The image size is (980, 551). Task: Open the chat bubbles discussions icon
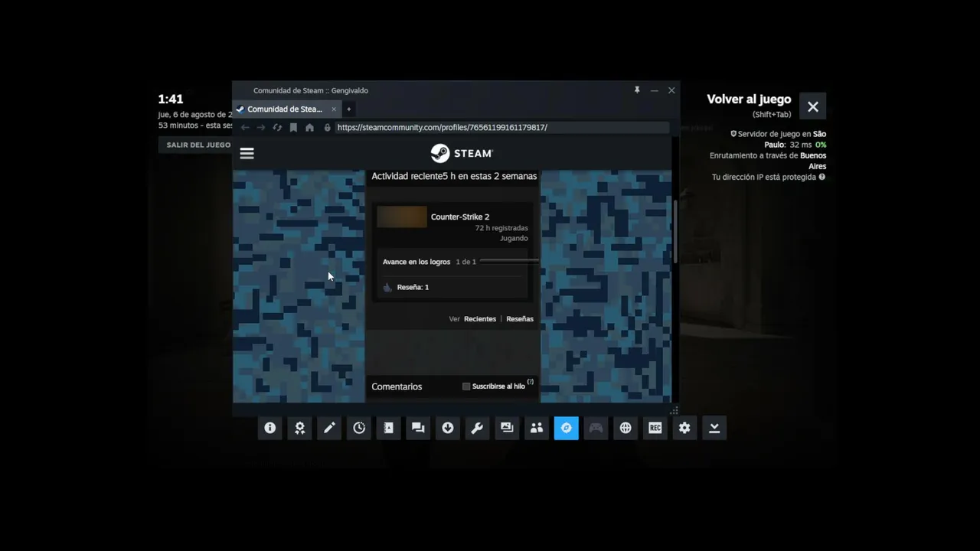418,428
